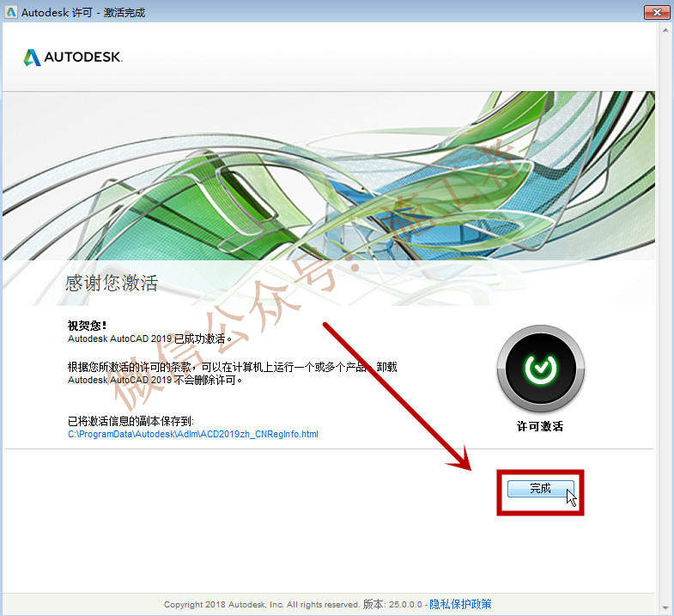Viewport: 674px width, 616px height.
Task: Click the 'Autodesk 许可 - 激活完成' window title
Action: pos(83,13)
